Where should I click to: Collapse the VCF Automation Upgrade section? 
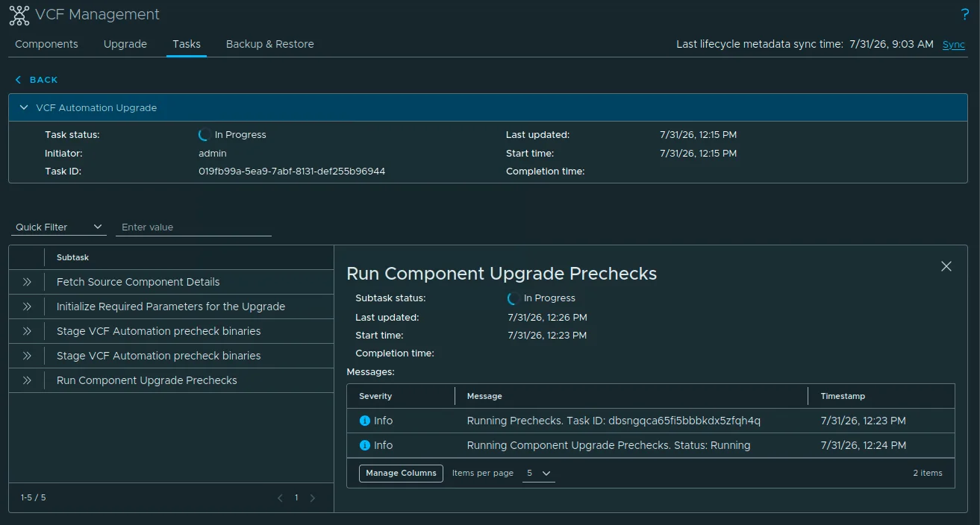click(x=24, y=107)
